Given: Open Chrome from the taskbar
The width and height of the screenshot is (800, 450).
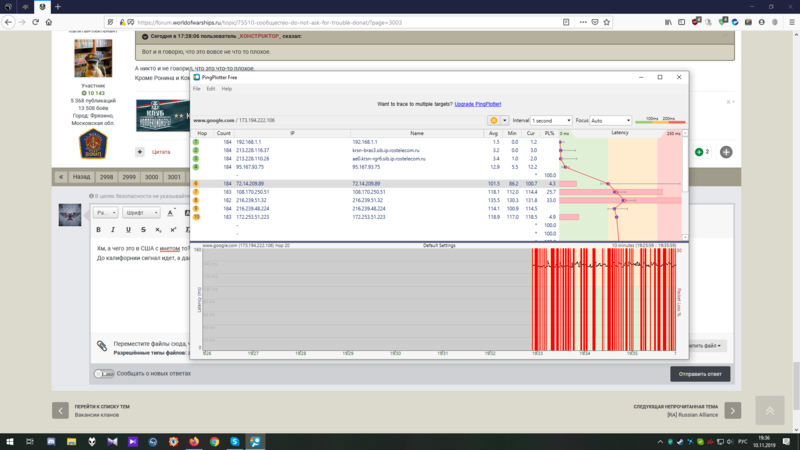Looking at the screenshot, I should [214, 441].
